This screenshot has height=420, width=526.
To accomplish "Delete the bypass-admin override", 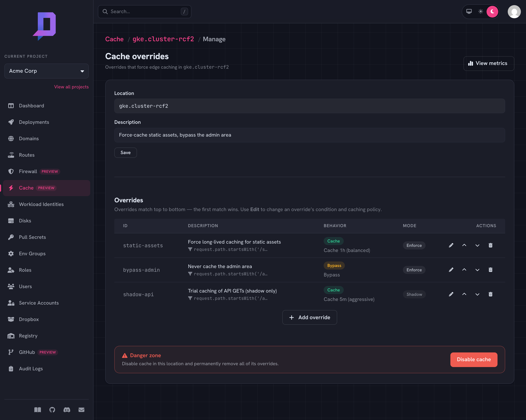I will click(x=490, y=270).
